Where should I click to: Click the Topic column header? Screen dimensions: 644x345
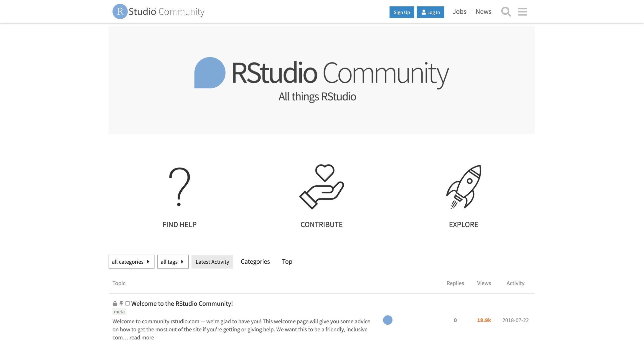[119, 283]
